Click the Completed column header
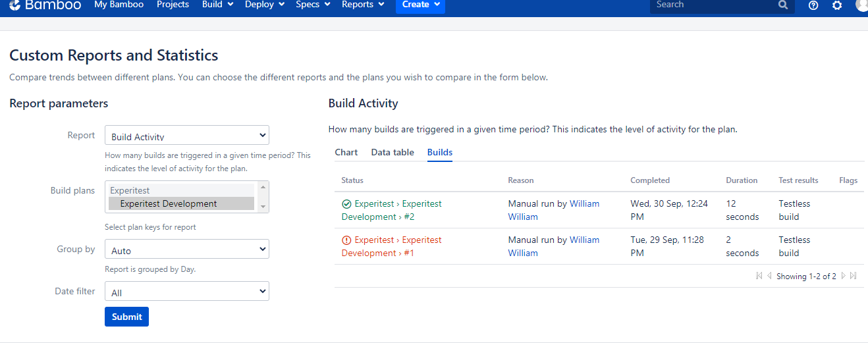 (x=650, y=180)
